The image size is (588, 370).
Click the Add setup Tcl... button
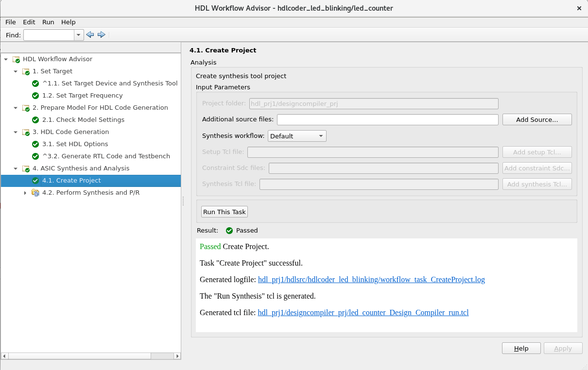[x=537, y=152]
